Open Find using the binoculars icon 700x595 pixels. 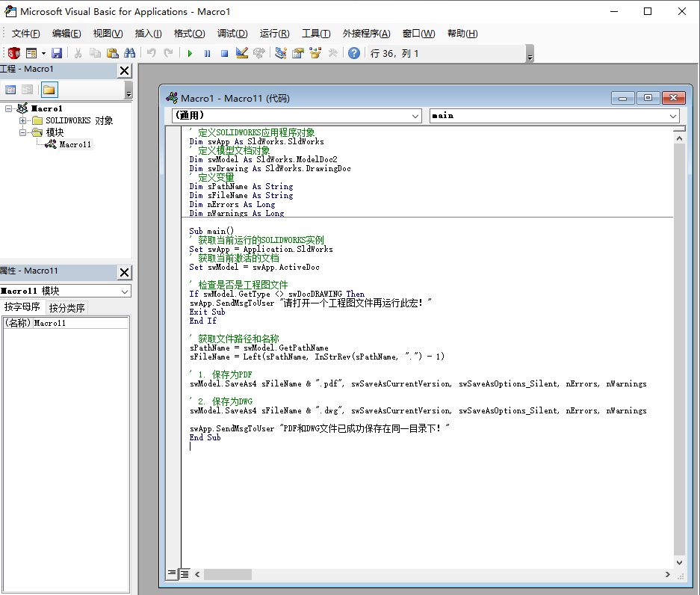(x=128, y=53)
